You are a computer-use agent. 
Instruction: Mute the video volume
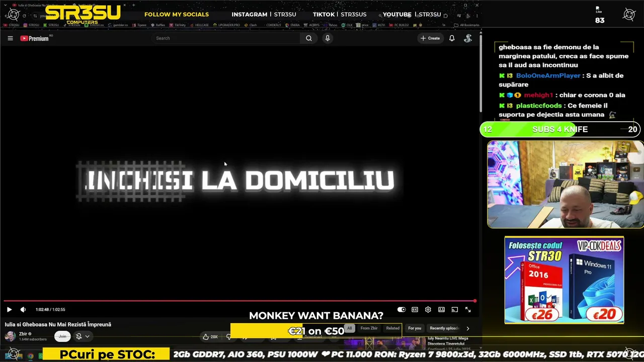click(23, 310)
